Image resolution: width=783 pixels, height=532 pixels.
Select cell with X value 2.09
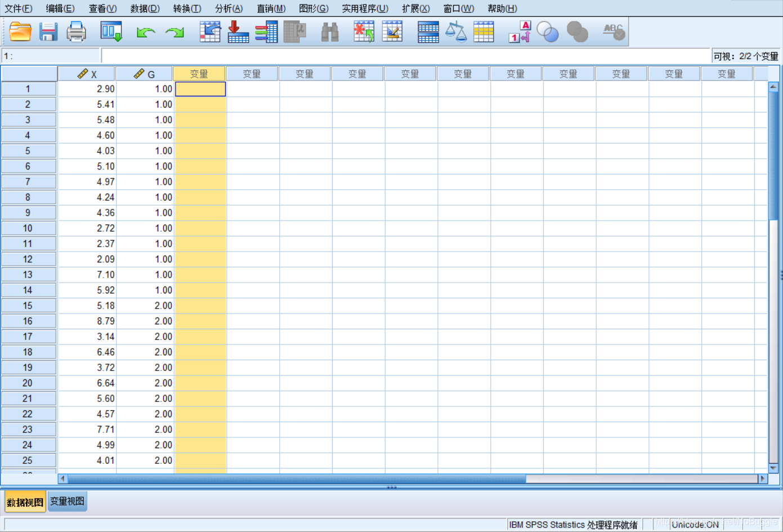pos(87,259)
